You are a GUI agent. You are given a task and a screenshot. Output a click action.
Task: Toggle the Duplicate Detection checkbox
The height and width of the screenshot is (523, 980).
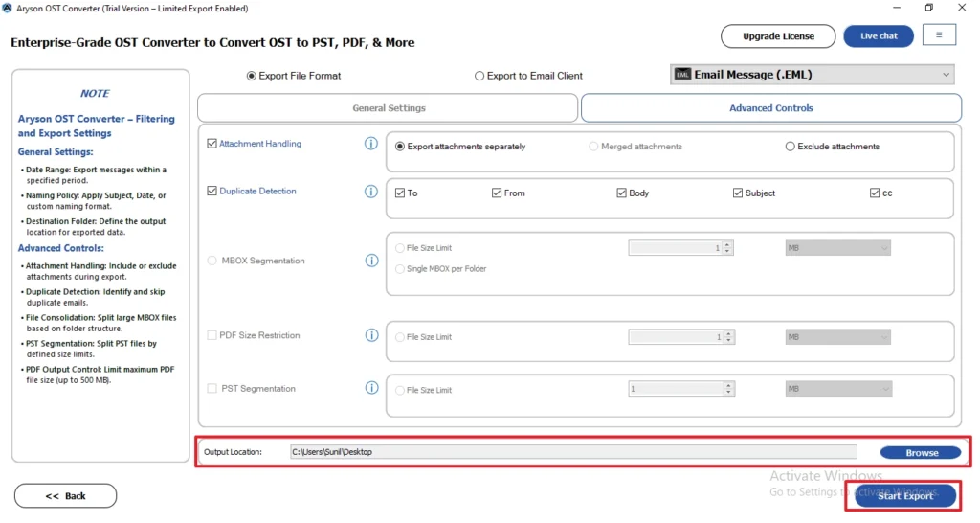click(212, 191)
